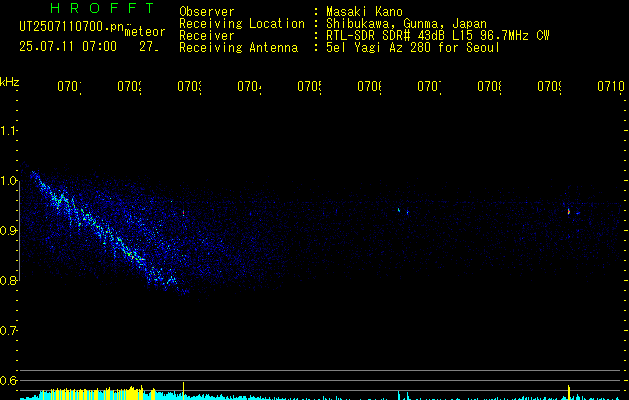
Task: Click the word meteor label
Action: point(145,32)
